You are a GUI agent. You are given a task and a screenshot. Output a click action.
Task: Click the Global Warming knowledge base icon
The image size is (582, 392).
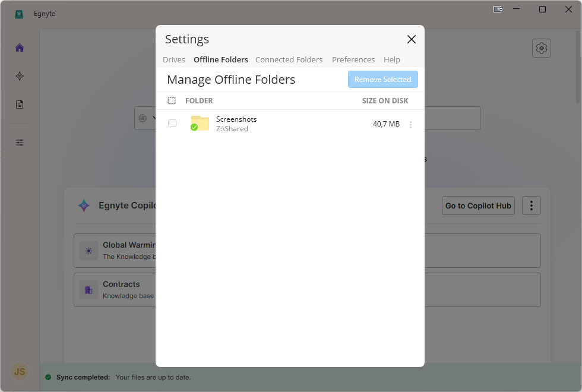click(x=88, y=251)
